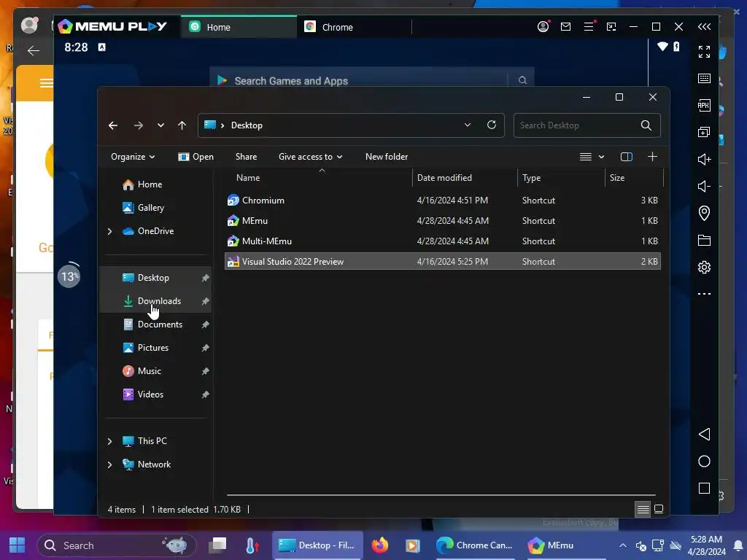This screenshot has width=747, height=560.
Task: Go forward in File Explorer
Action: pos(138,125)
